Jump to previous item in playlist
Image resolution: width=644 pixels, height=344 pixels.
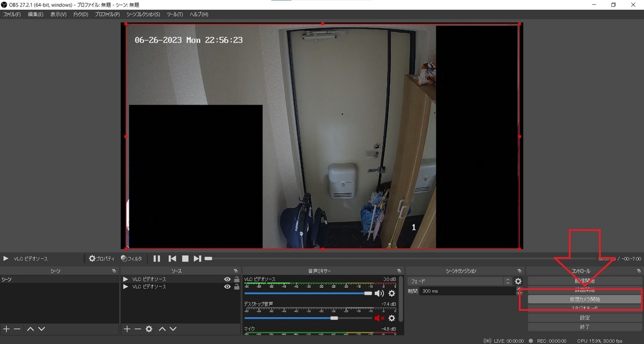[x=172, y=259]
